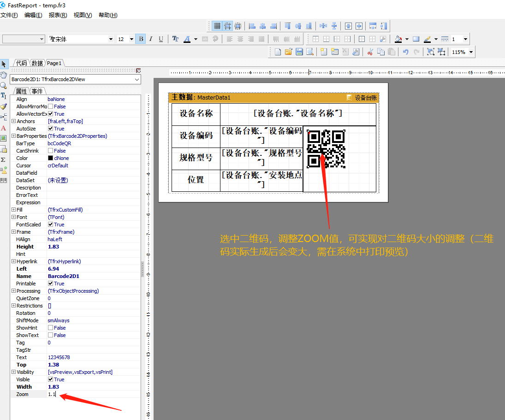
Task: Expand the Hyperlink property
Action: (x=13, y=261)
